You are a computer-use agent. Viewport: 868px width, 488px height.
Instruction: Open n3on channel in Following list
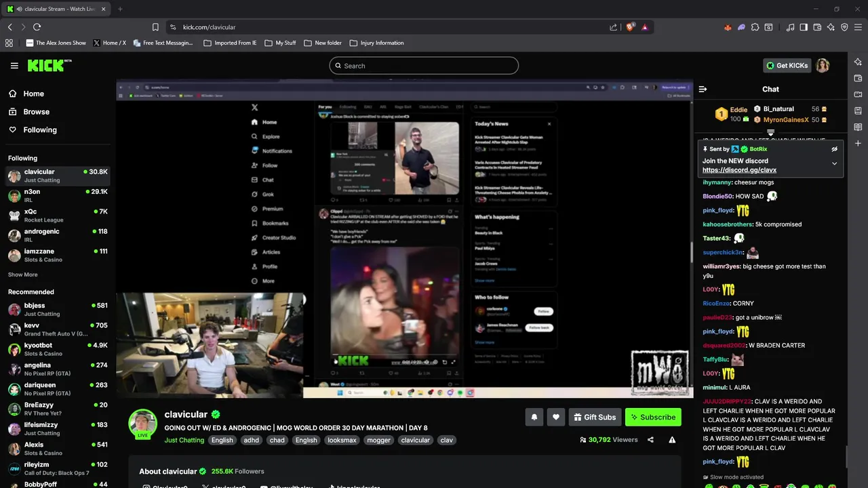[57, 196]
